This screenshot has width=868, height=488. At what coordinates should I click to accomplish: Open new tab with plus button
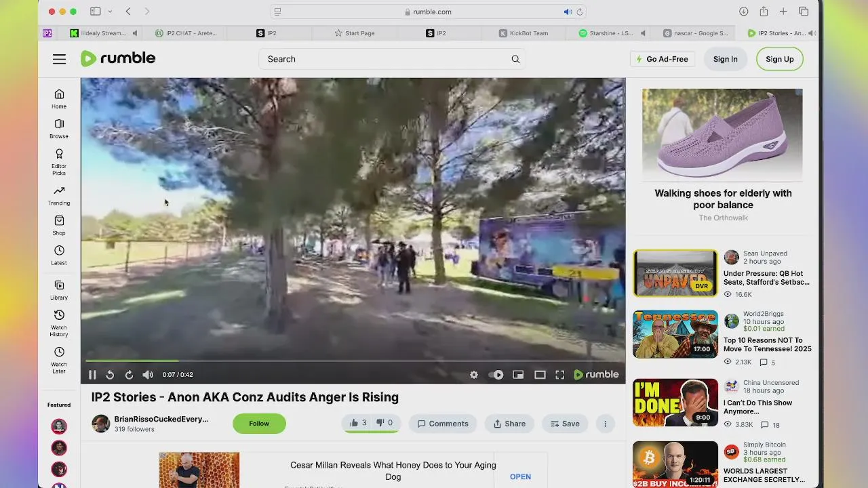pos(783,12)
